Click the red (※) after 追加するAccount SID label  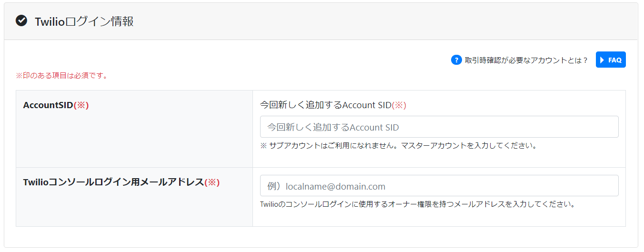[x=399, y=105]
